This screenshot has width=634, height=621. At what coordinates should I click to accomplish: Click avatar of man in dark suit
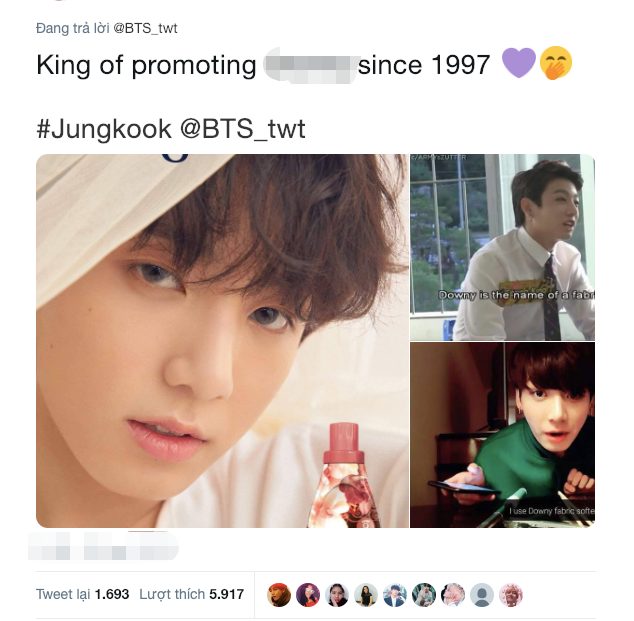tap(395, 595)
